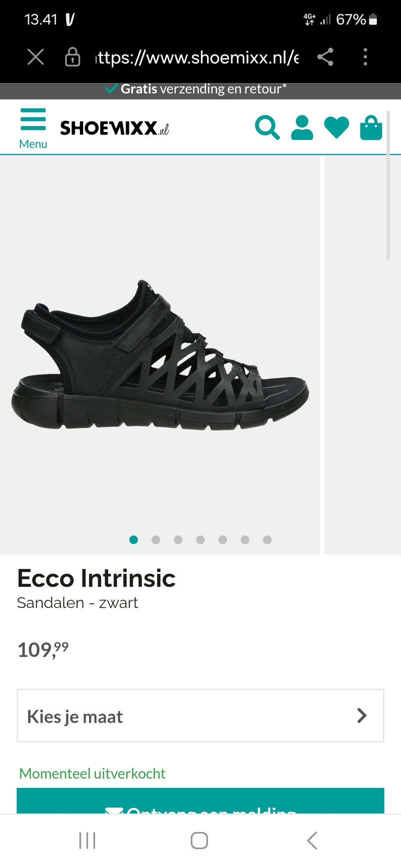This screenshot has width=401, height=868.
Task: Open the hamburger Menu
Action: point(33,128)
